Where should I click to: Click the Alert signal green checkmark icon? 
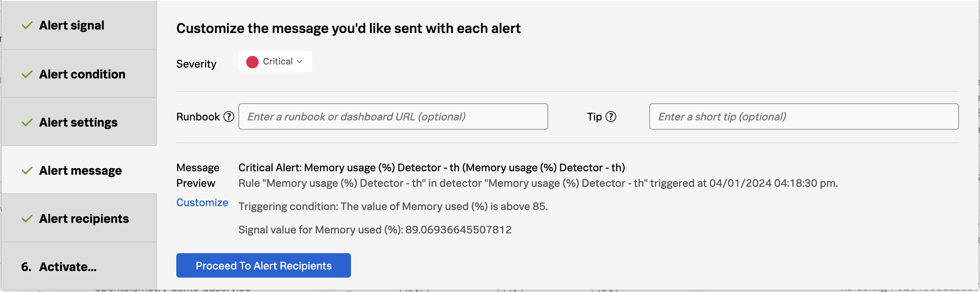(27, 26)
